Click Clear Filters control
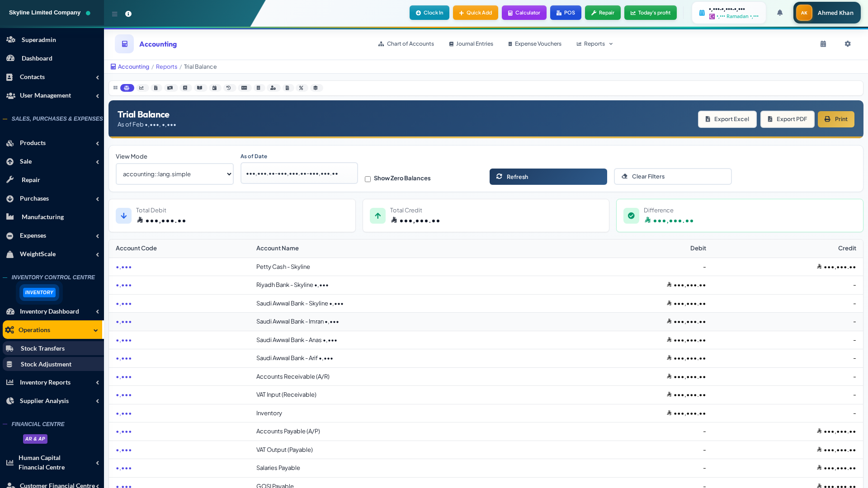 pos(672,176)
